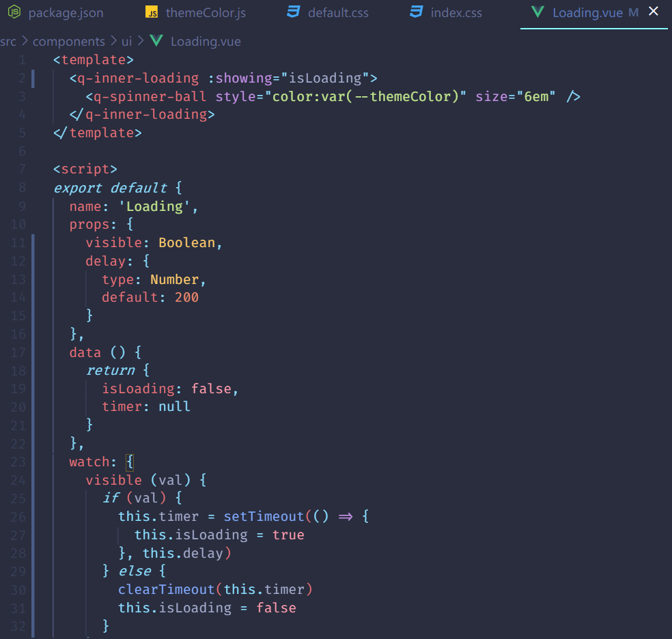Click 'setTimeout' call on line 26
This screenshot has width=672, height=639.
coord(264,516)
